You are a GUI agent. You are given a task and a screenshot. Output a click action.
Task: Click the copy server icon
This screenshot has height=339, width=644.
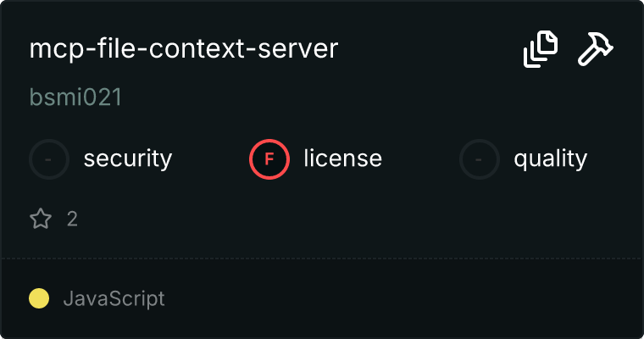(x=541, y=49)
